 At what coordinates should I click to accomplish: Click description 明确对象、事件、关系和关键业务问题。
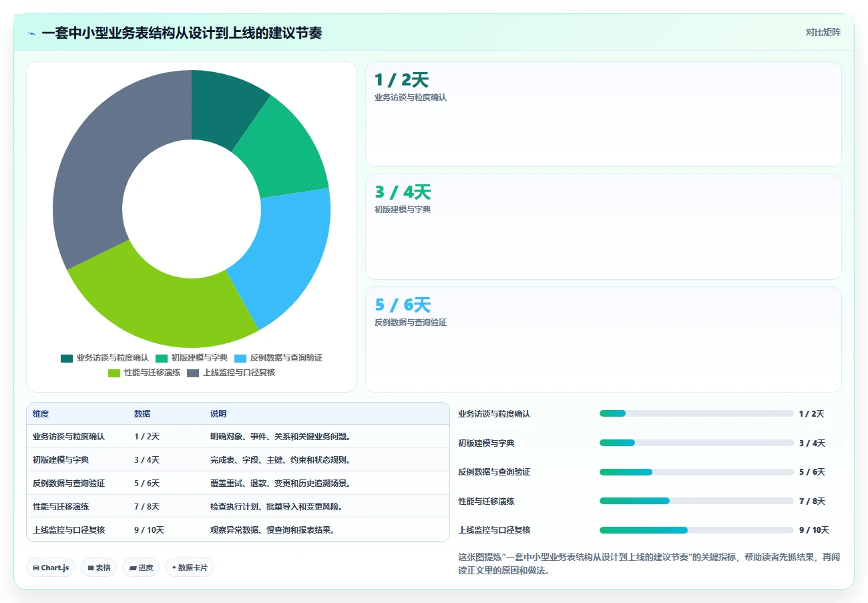[281, 437]
